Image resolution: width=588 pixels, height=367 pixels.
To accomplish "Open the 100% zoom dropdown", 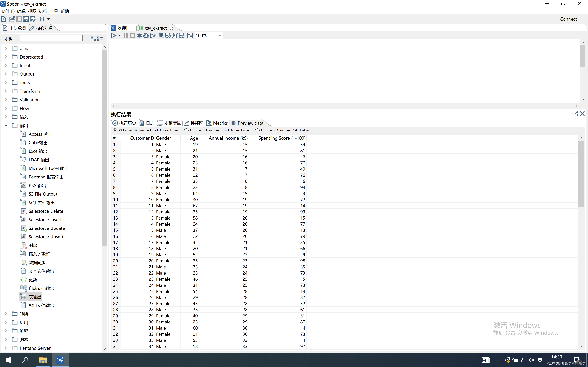I will (220, 35).
